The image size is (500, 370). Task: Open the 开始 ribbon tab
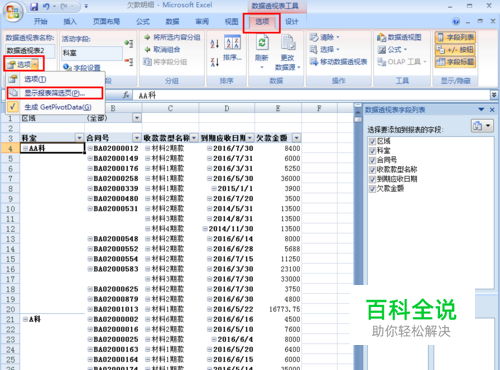(x=41, y=22)
